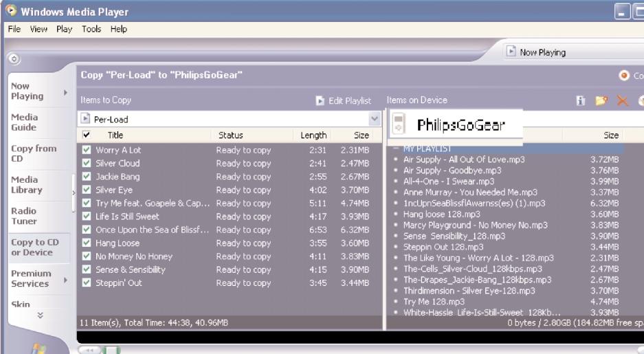Select Anne Murray - You Needed Me.mp3
Viewport: 644px width, 354px height.
pyautogui.click(x=470, y=192)
